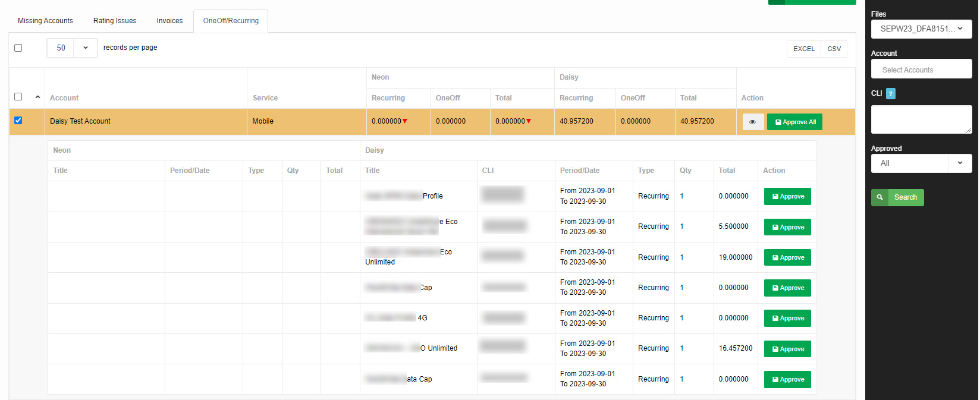Click into the CLI text area
This screenshot has height=400, width=980.
click(x=921, y=119)
